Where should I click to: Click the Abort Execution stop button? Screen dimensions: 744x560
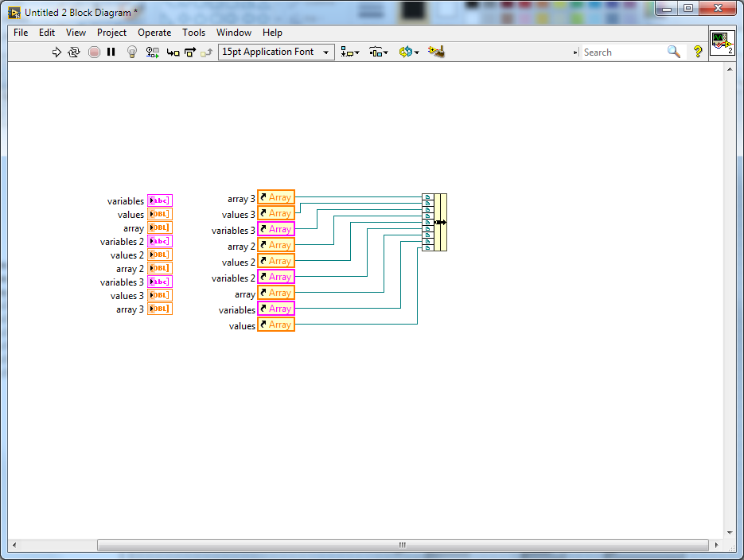click(94, 52)
